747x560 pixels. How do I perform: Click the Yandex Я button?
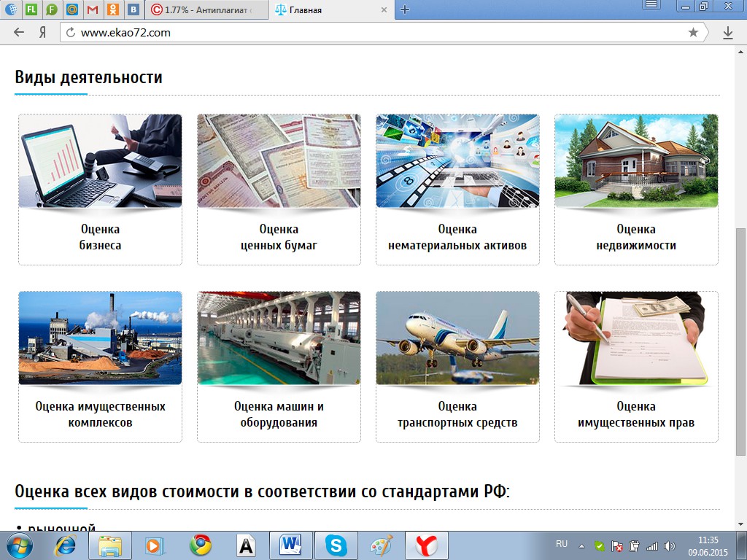coord(42,32)
